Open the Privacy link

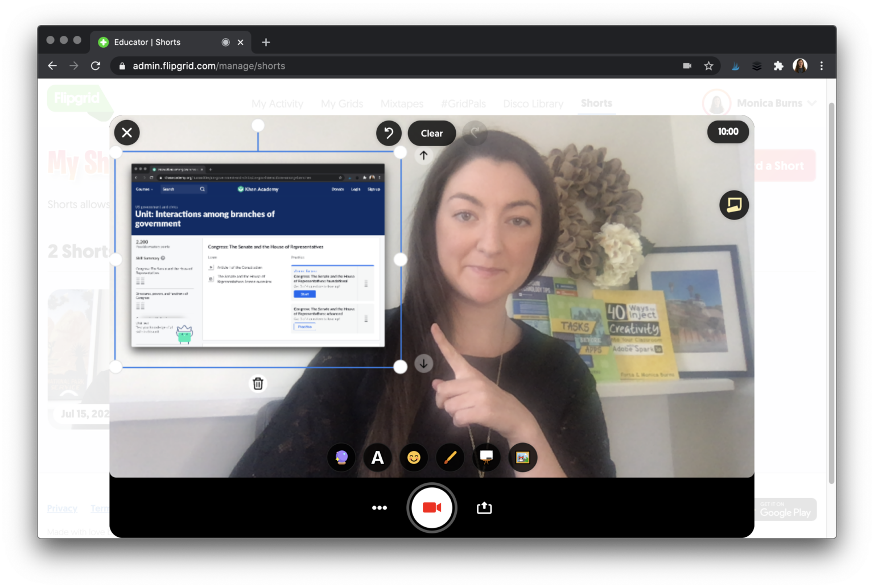62,508
